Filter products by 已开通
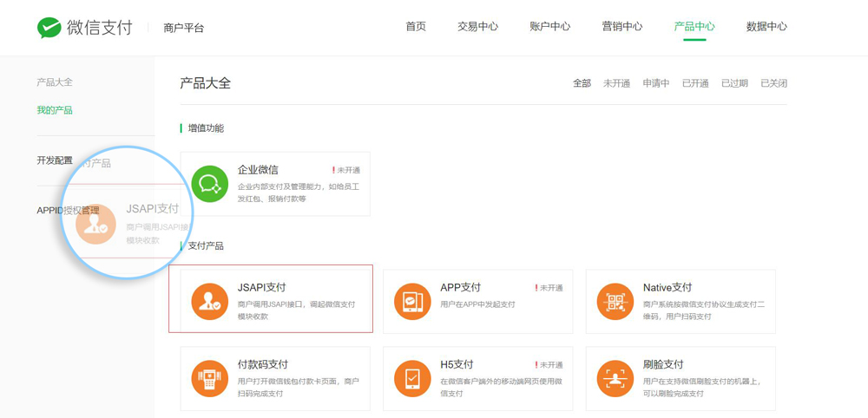868x418 pixels. 695,83
